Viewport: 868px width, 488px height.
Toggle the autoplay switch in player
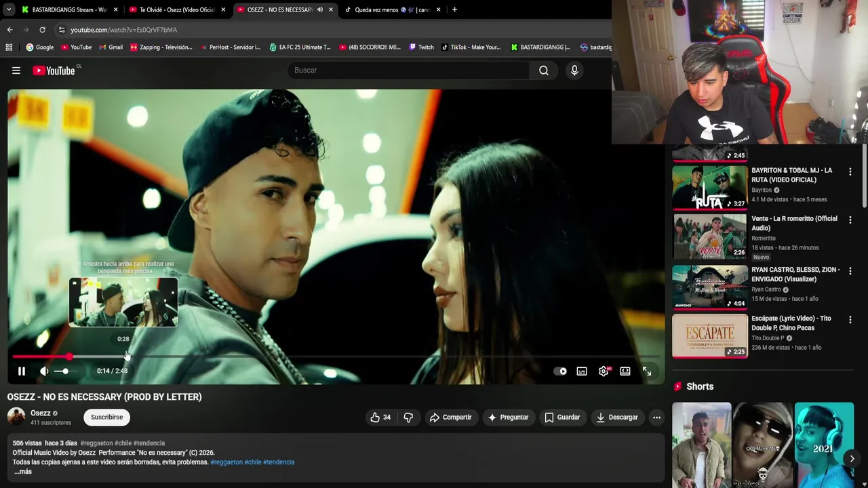coord(560,371)
